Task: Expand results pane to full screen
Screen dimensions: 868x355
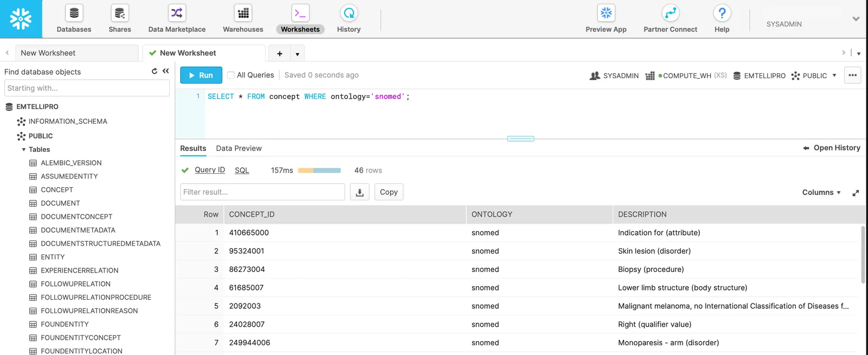Action: 856,193
